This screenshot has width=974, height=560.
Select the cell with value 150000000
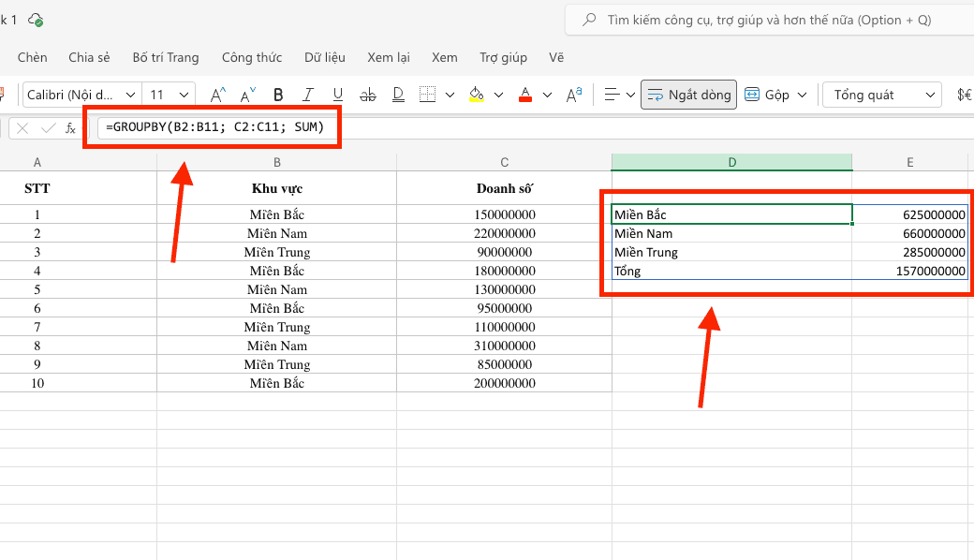click(x=505, y=214)
